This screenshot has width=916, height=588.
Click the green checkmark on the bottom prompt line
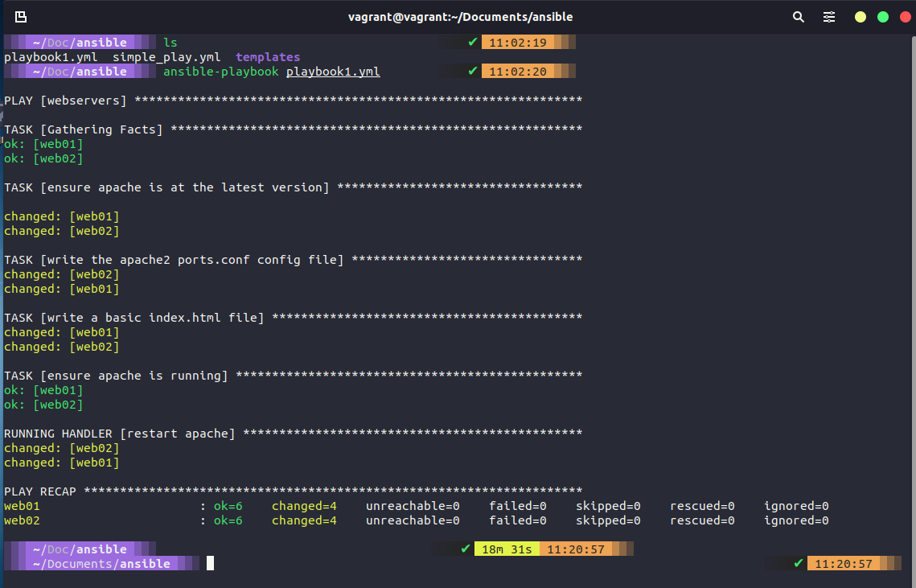tap(464, 548)
